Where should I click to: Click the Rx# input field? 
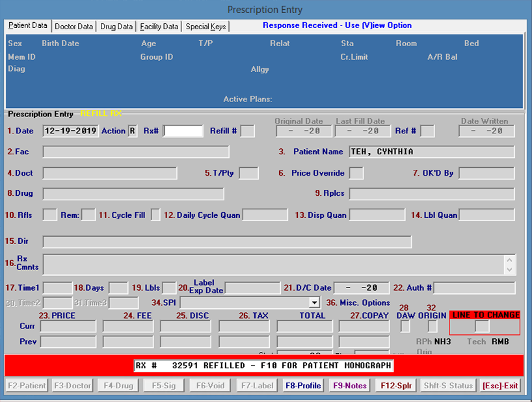pos(183,131)
